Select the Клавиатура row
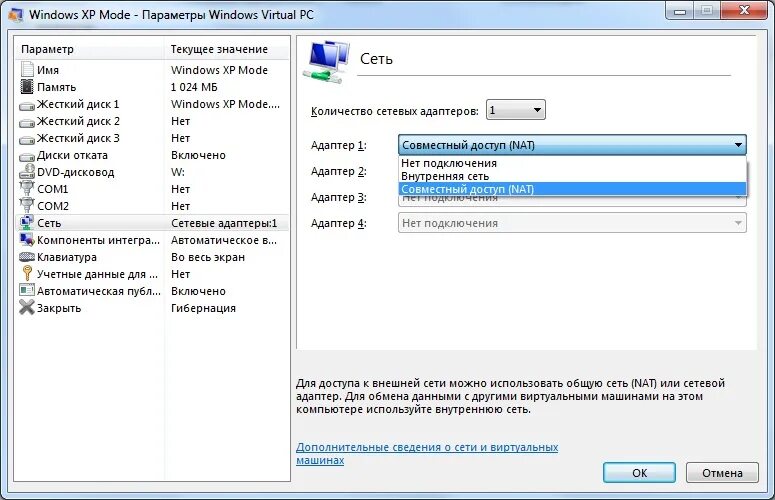775x500 pixels. coord(152,257)
